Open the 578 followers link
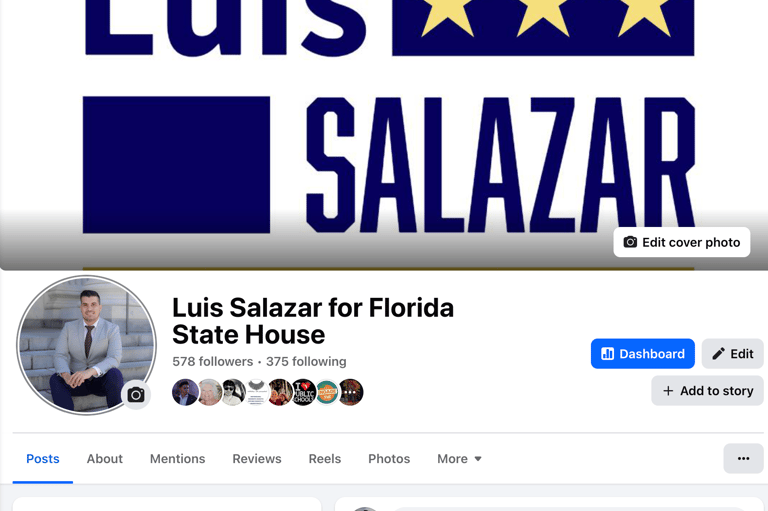768x511 pixels. click(x=213, y=362)
